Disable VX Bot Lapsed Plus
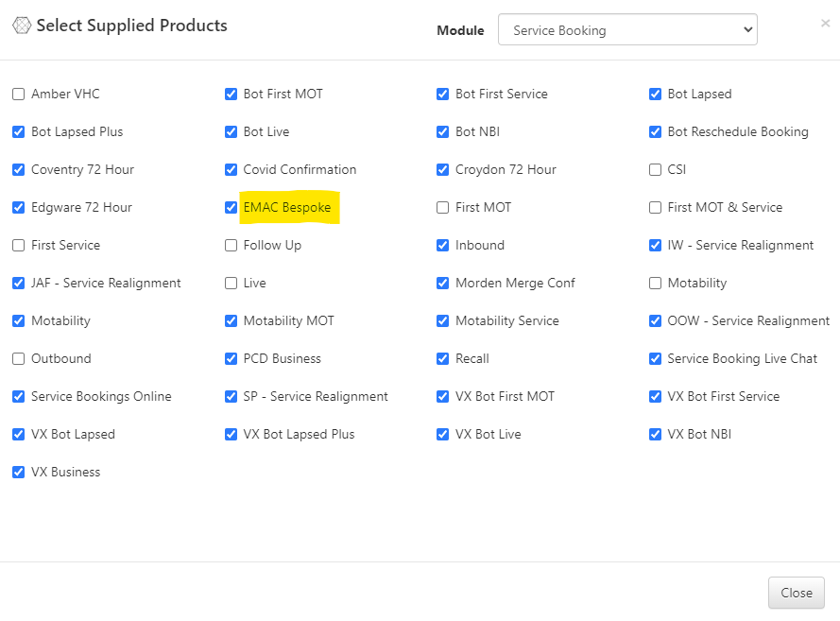The image size is (840, 621). click(x=231, y=434)
